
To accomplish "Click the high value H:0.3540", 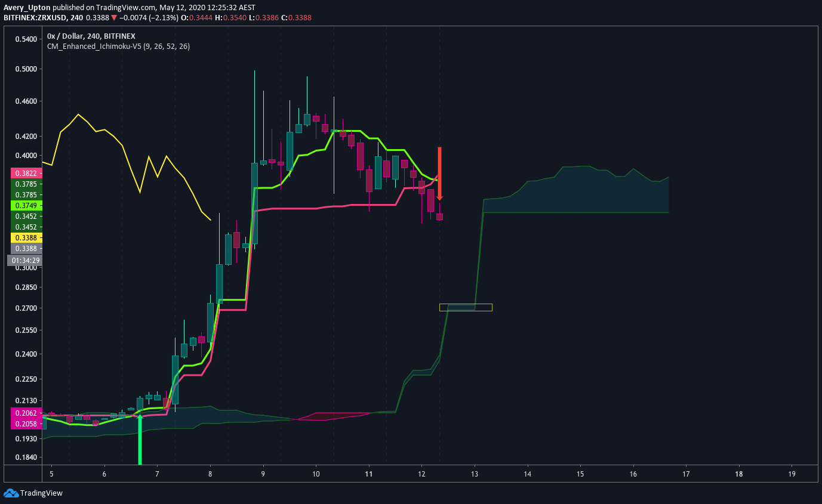I will point(230,18).
